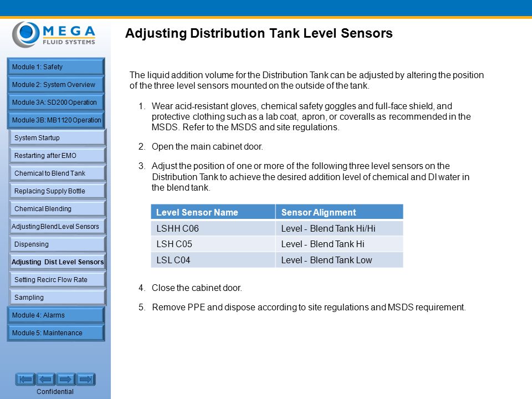Click the intro paragraph about liquid addition volume

pos(306,80)
